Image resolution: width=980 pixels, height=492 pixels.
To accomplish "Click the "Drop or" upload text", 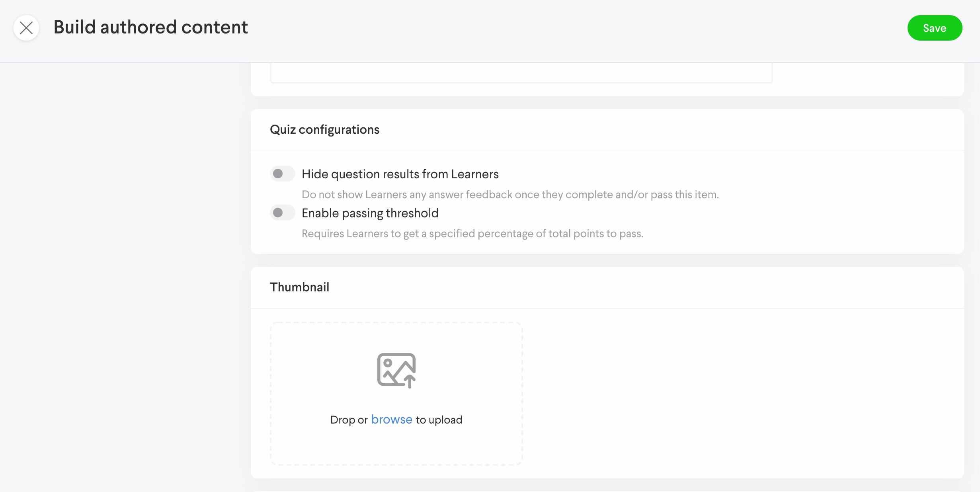I will pyautogui.click(x=349, y=420).
